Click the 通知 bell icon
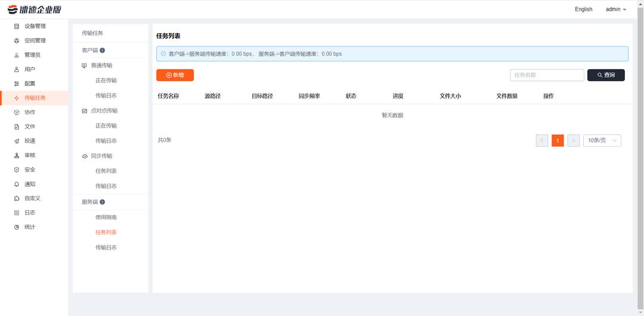This screenshot has height=316, width=644. coord(17,184)
